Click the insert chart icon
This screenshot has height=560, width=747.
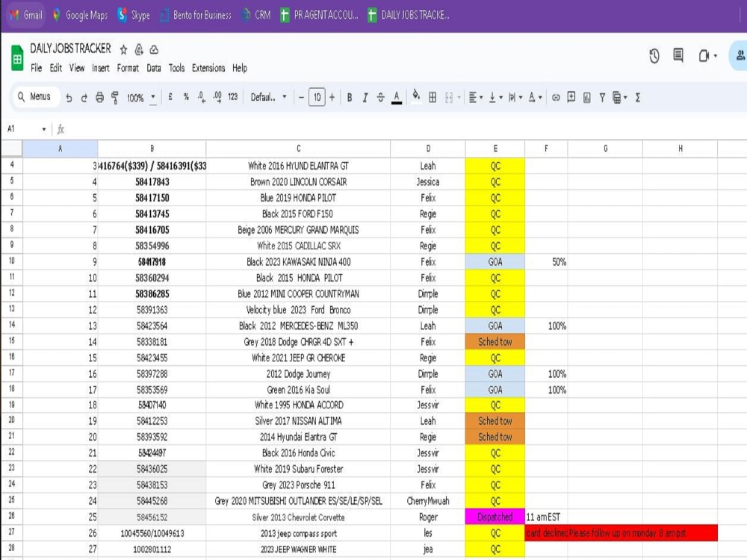(x=587, y=98)
